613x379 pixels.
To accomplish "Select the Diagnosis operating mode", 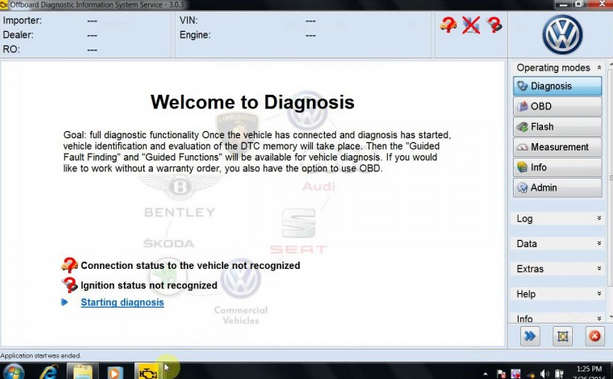I will pyautogui.click(x=557, y=86).
